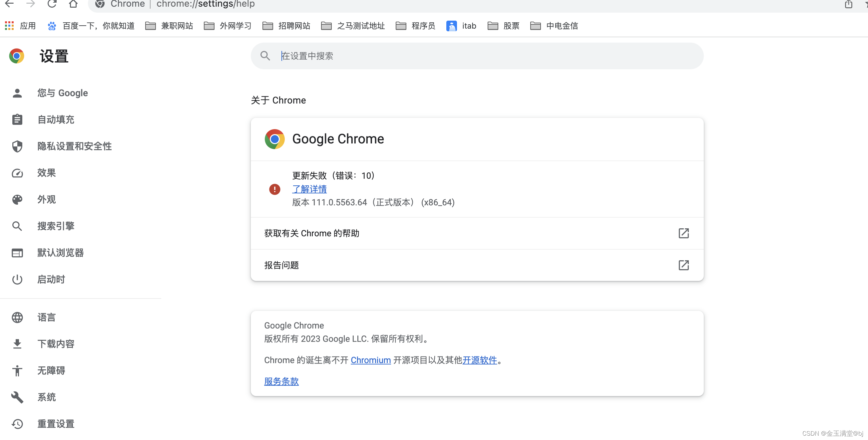
Task: Select the person icon for 您与 Google
Action: coord(17,93)
